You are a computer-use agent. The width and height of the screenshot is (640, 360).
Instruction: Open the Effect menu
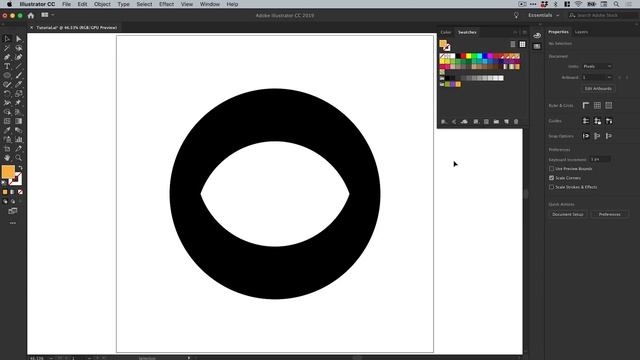tap(166, 4)
